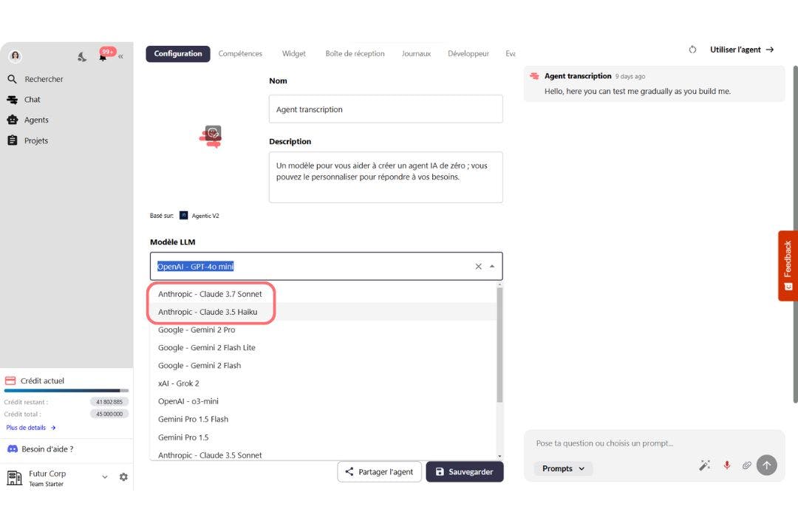This screenshot has height=532, width=798.
Task: Click the Crédit actuel progress bar
Action: [66, 391]
